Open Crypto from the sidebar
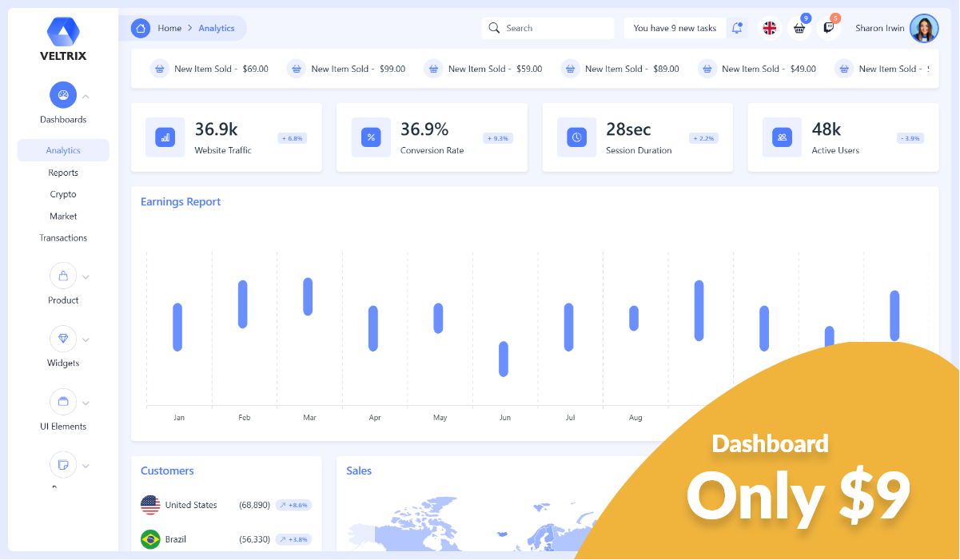Image resolution: width=960 pixels, height=560 pixels. click(x=63, y=193)
